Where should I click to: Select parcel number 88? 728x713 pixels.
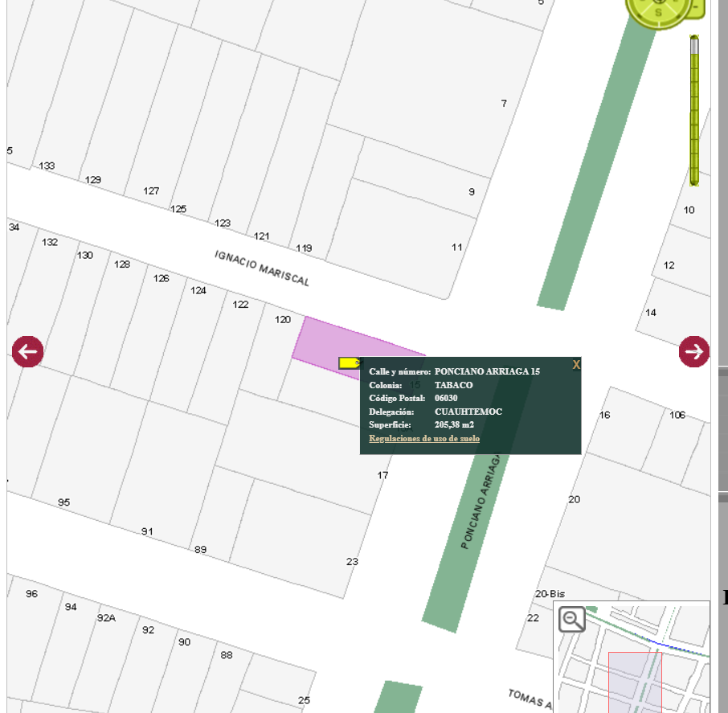[x=227, y=655]
